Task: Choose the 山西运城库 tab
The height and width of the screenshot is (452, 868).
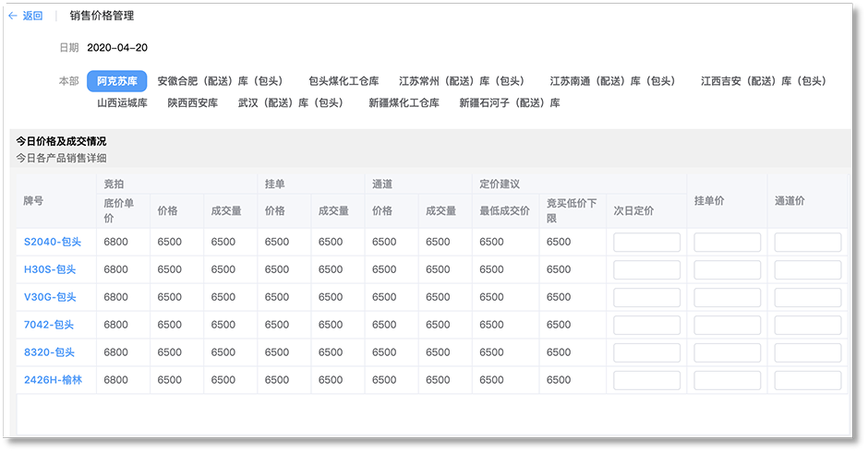Action: click(122, 103)
